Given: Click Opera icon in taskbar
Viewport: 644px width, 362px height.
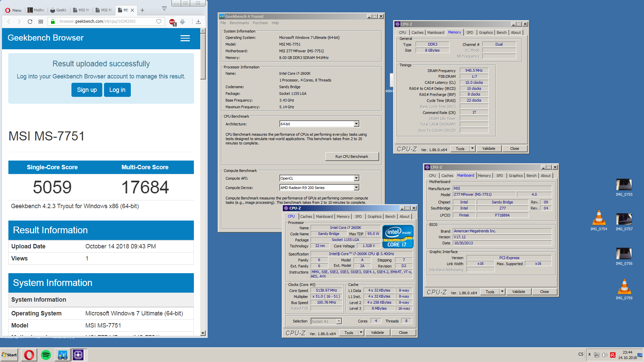Looking at the screenshot, I should (29, 355).
